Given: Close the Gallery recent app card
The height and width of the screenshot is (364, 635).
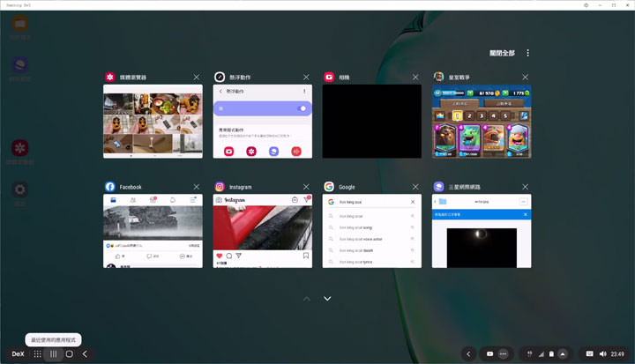Looking at the screenshot, I should coord(197,77).
